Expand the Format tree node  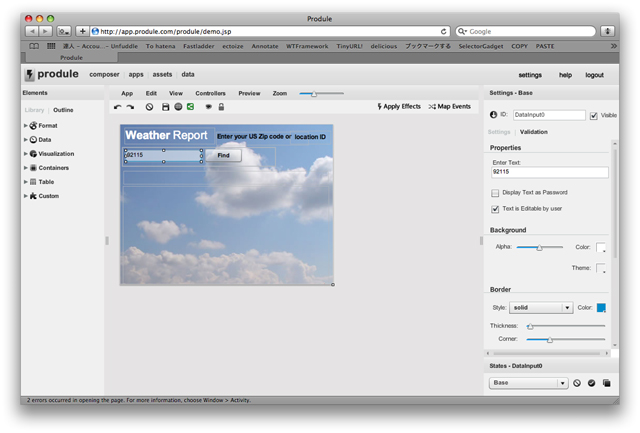[26, 126]
